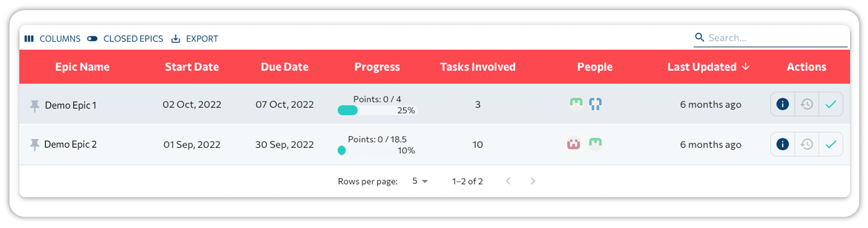The image size is (868, 228).
Task: Open the Rows per page dropdown
Action: [420, 181]
